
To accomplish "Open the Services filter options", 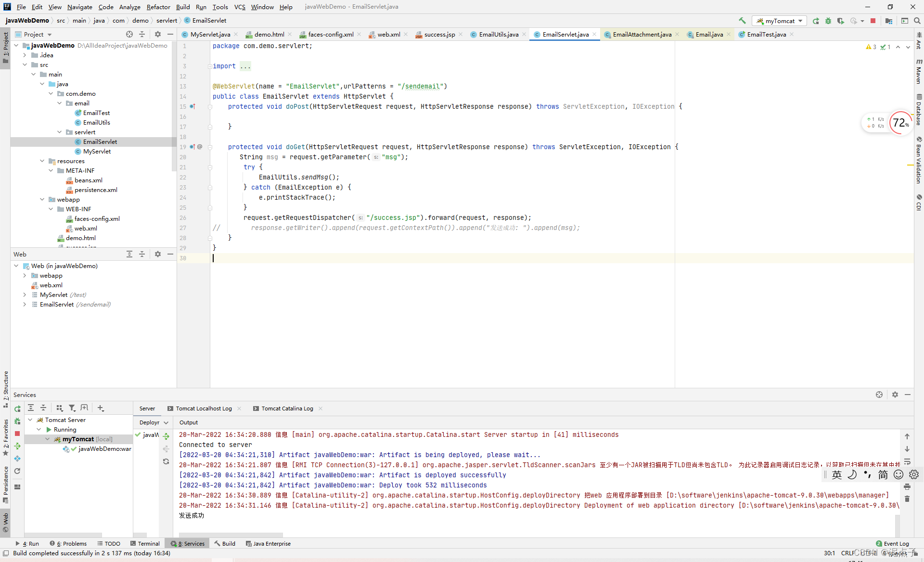I will (72, 408).
